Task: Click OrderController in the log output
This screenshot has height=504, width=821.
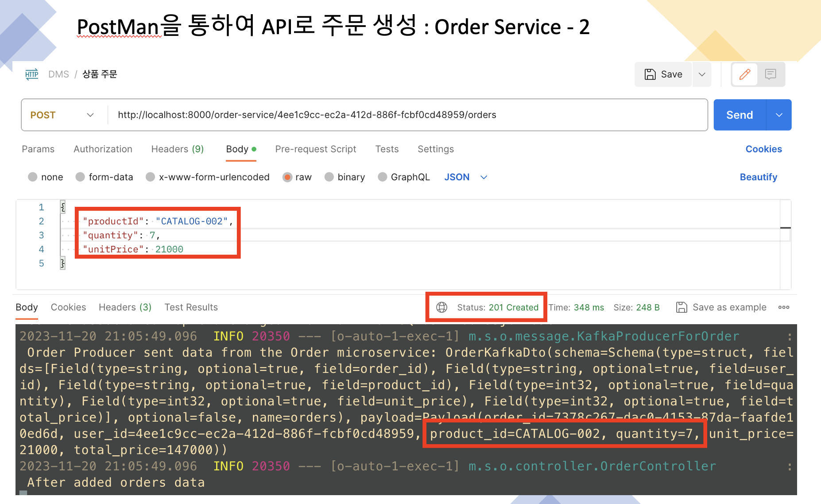Action: 658,466
